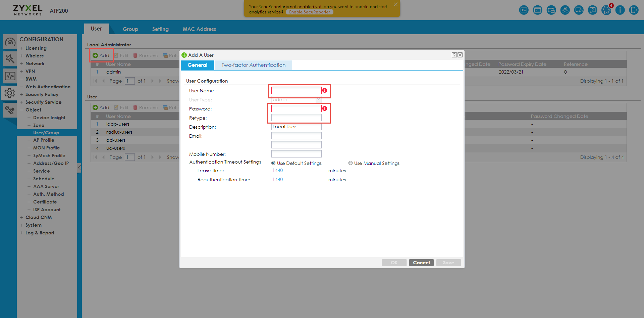This screenshot has width=644, height=318.
Task: Select Use Manual Settings radio button
Action: pos(351,163)
